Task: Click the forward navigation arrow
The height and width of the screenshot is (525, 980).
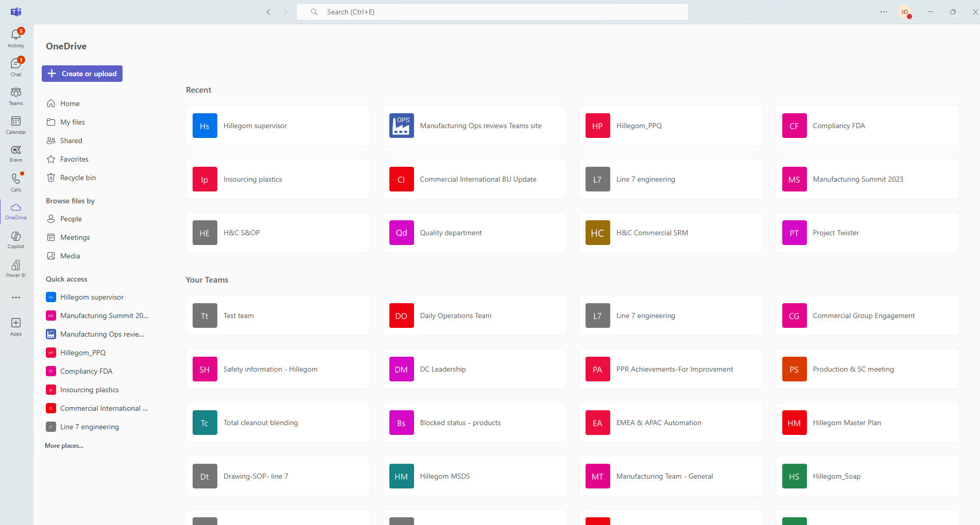Action: point(286,12)
